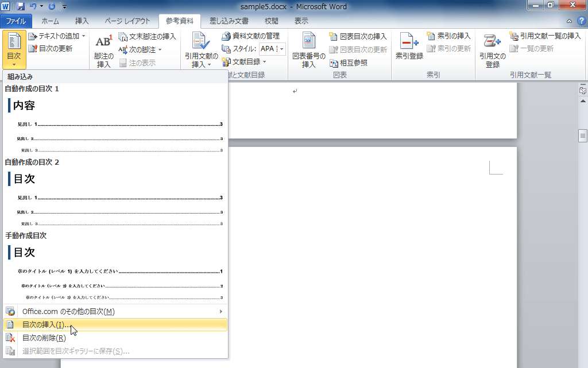
Task: Switch to the 校閲 tab
Action: click(271, 21)
